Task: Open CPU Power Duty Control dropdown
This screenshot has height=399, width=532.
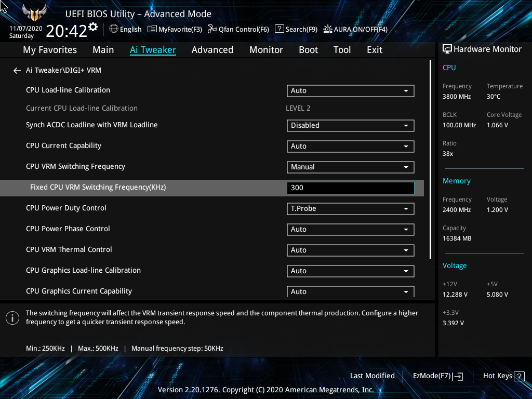Action: pos(351,209)
